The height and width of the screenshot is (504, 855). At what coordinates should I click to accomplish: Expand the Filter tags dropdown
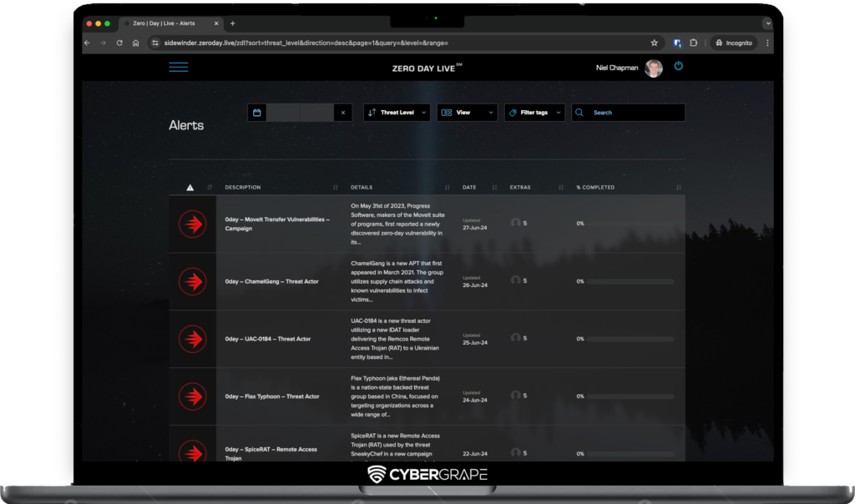pos(534,113)
